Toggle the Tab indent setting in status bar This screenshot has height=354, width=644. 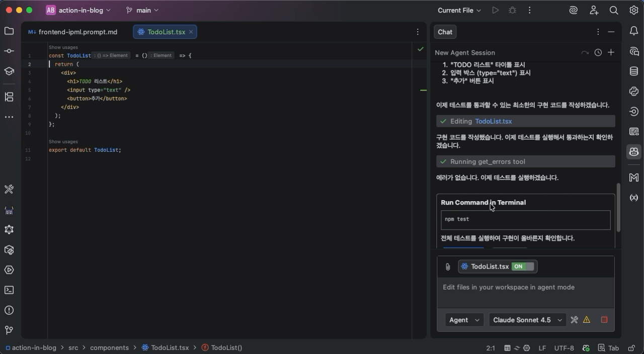pos(608,348)
